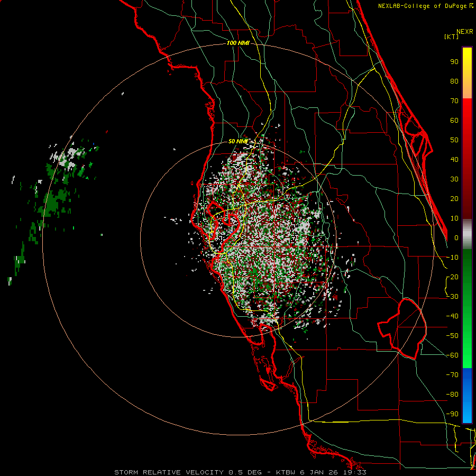This screenshot has height=476, width=476.
Task: Click the -30 value on the velocity scale
Action: point(452,297)
